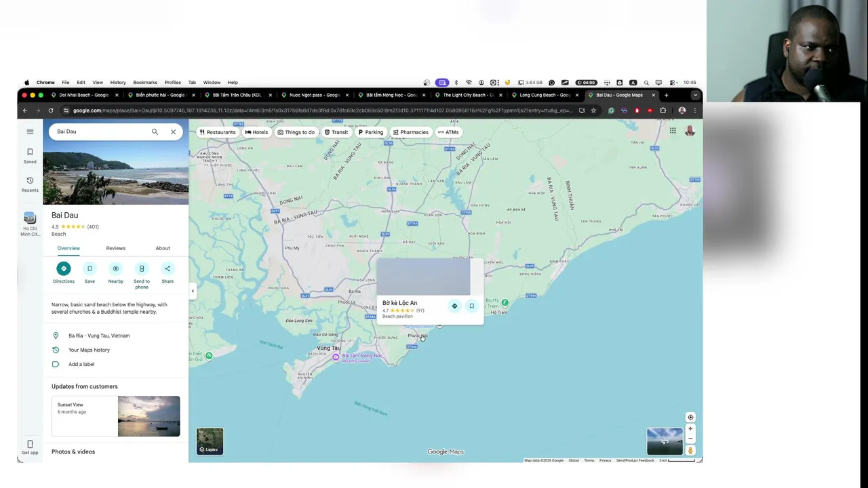868x488 pixels.
Task: Reload the page in Chrome
Action: click(50, 110)
